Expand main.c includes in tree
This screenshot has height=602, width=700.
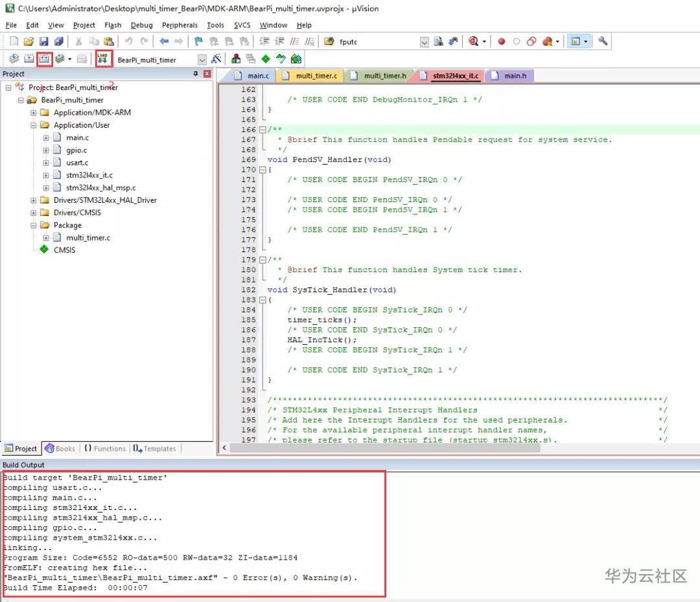[46, 138]
